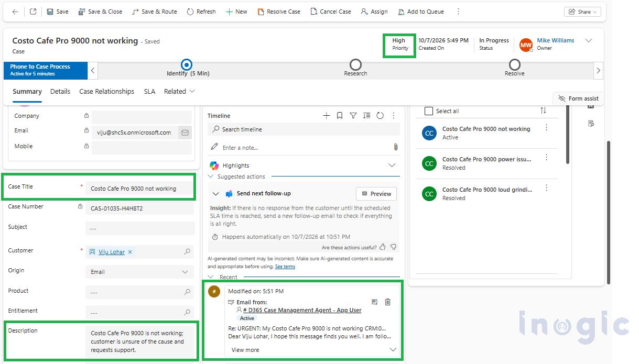Assign the case to someone
This screenshot has width=639, height=364.
tap(374, 12)
